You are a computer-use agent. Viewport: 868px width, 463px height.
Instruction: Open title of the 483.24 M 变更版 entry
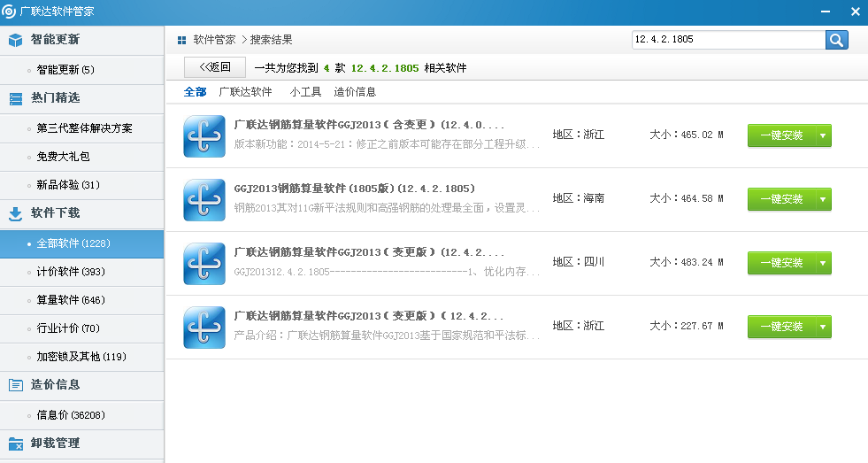[x=369, y=252]
